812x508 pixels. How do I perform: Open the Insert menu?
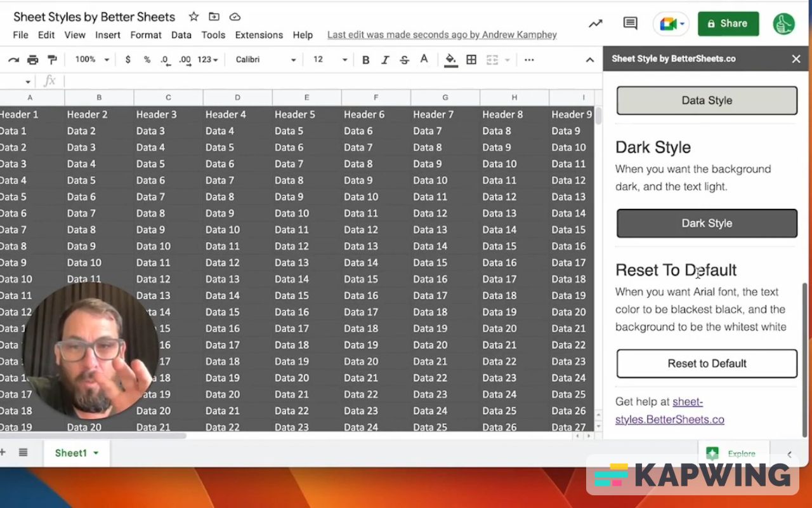pos(108,35)
